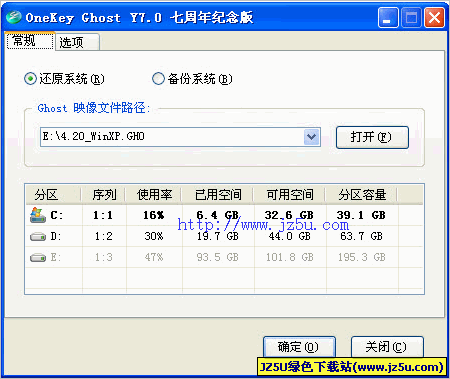Select the greyed E: drive icon
Viewport: 450px width, 379px height.
click(38, 258)
